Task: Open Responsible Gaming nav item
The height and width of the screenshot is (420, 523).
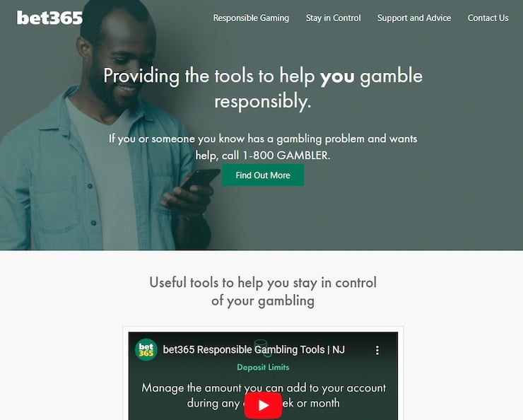Action: coord(251,18)
